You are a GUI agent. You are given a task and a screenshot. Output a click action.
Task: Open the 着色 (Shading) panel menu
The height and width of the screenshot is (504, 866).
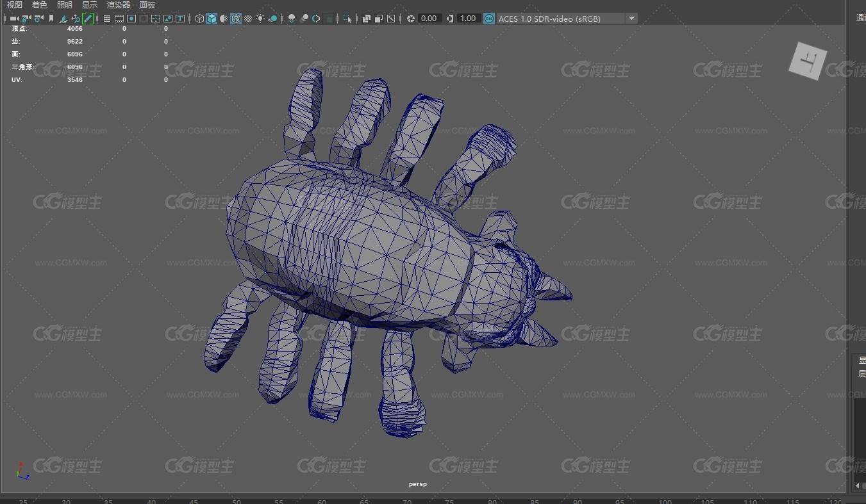[39, 5]
